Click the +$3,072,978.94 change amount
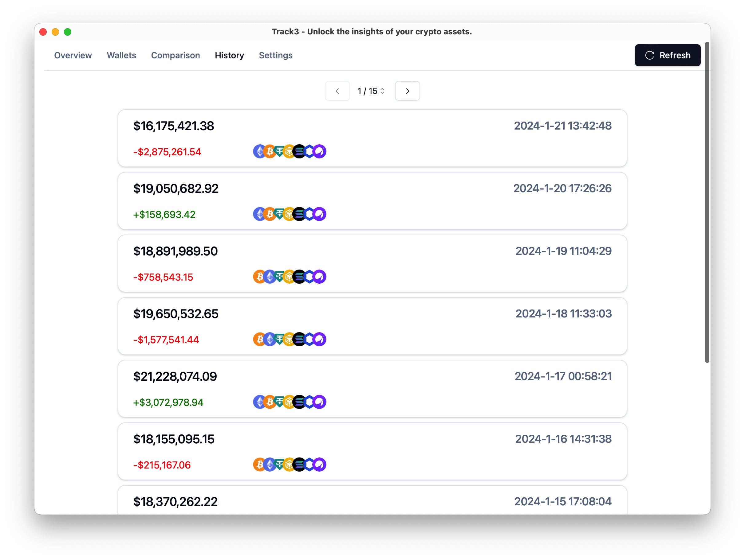The height and width of the screenshot is (560, 745). coord(168,402)
